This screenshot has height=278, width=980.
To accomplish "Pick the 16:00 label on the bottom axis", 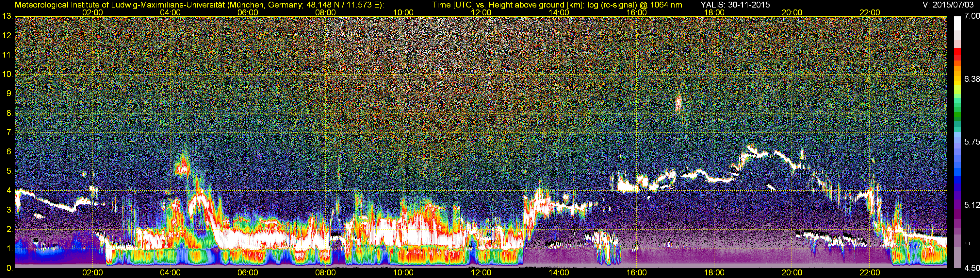I will pos(637,273).
